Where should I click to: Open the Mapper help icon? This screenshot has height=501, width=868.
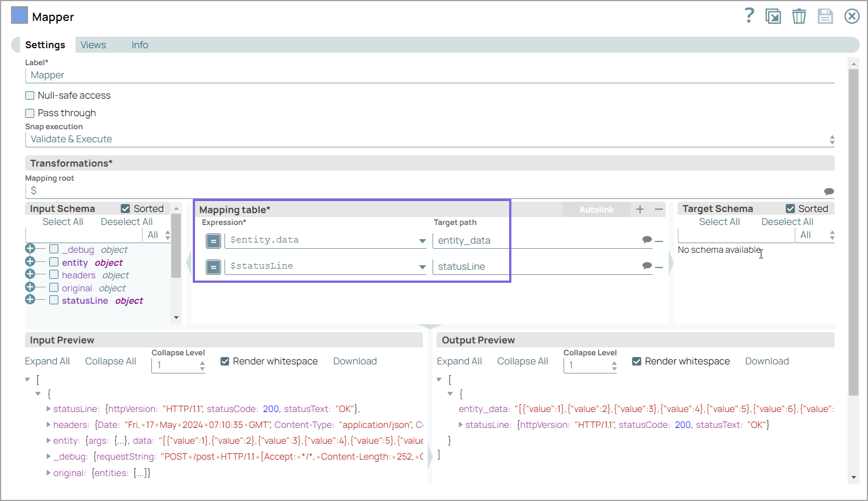(749, 16)
